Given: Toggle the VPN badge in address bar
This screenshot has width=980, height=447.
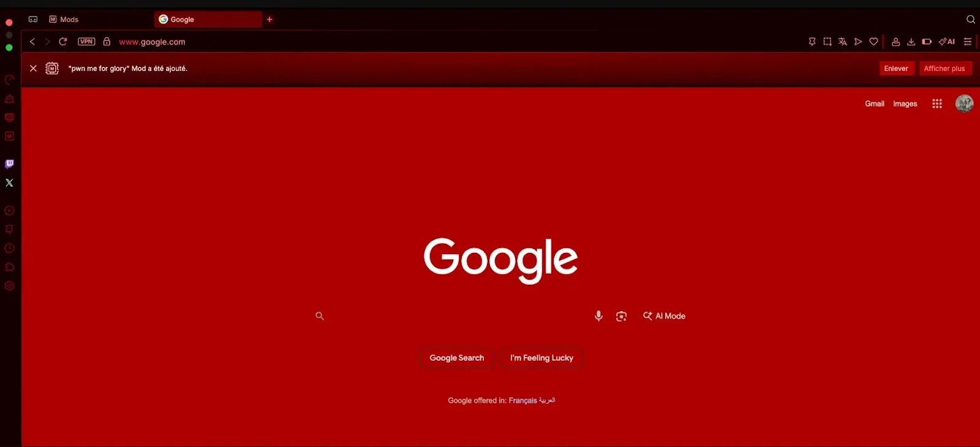Looking at the screenshot, I should coord(86,42).
